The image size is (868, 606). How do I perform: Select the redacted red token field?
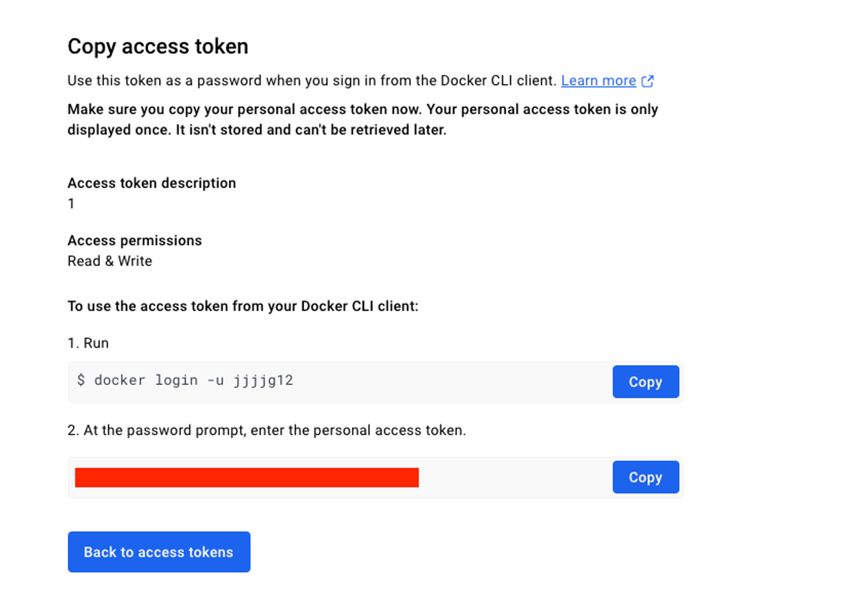click(x=247, y=477)
